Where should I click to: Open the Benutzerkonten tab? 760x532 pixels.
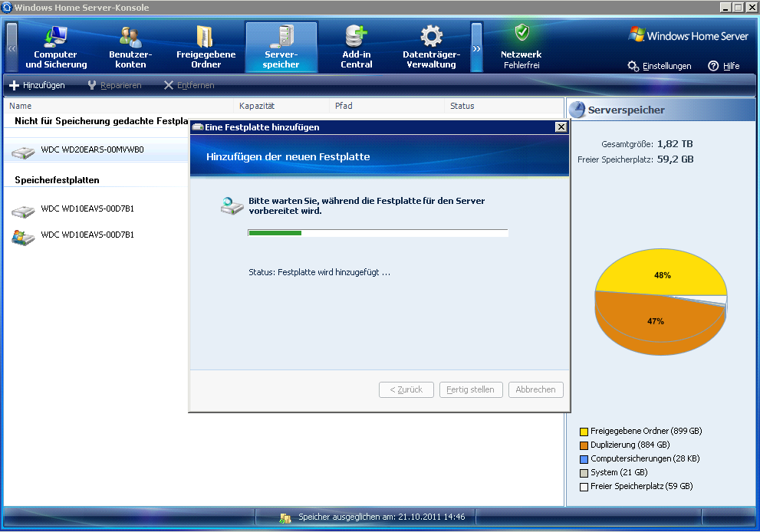130,47
